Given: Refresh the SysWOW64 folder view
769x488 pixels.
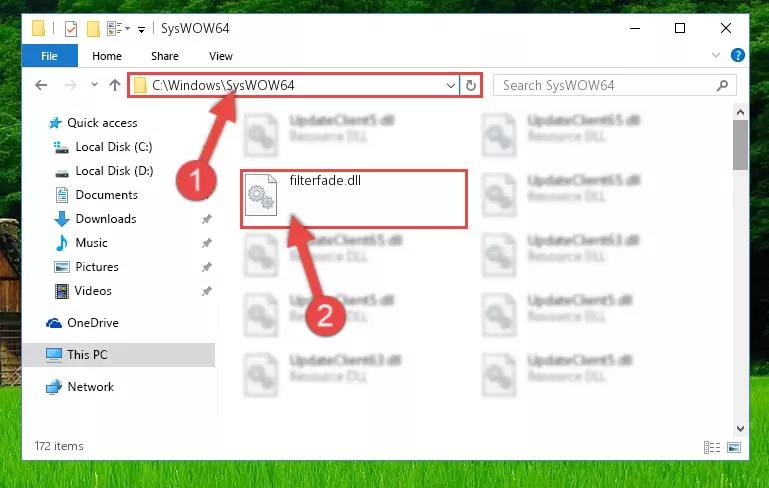Looking at the screenshot, I should coord(471,85).
